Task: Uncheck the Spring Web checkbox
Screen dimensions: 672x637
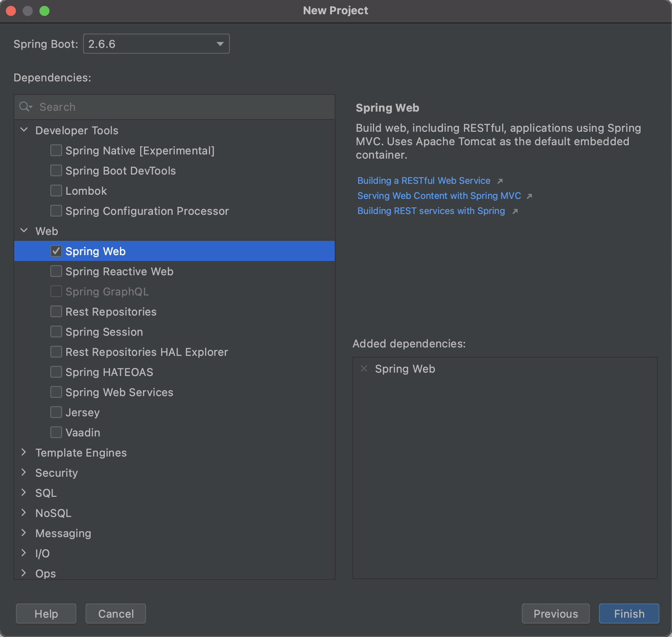Action: (x=56, y=251)
